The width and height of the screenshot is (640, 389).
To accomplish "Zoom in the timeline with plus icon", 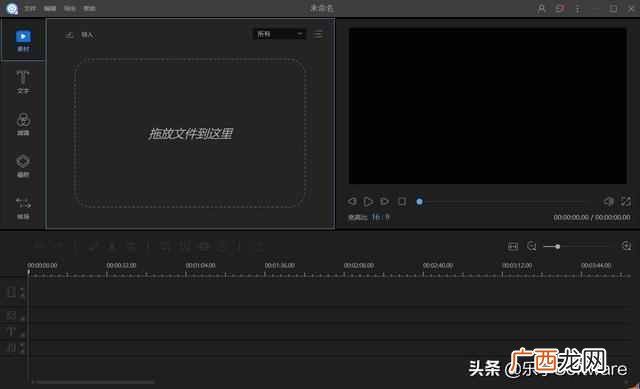I will (626, 246).
